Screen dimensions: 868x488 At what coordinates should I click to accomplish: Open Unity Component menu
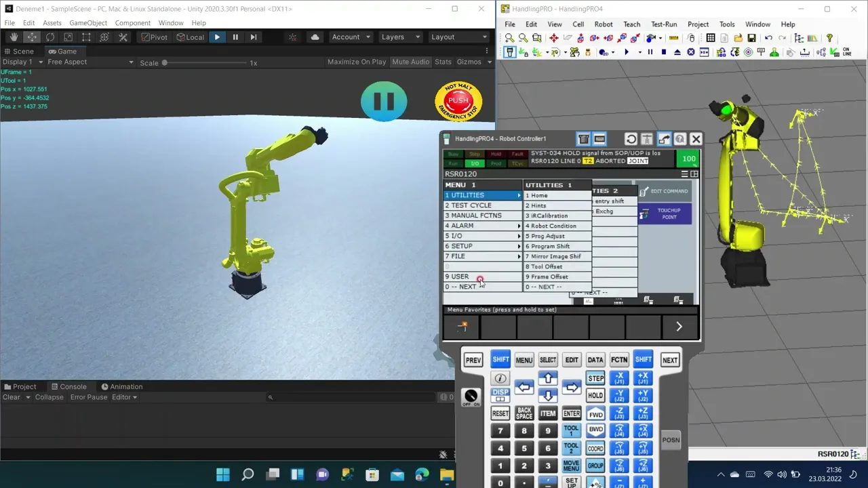pyautogui.click(x=132, y=22)
